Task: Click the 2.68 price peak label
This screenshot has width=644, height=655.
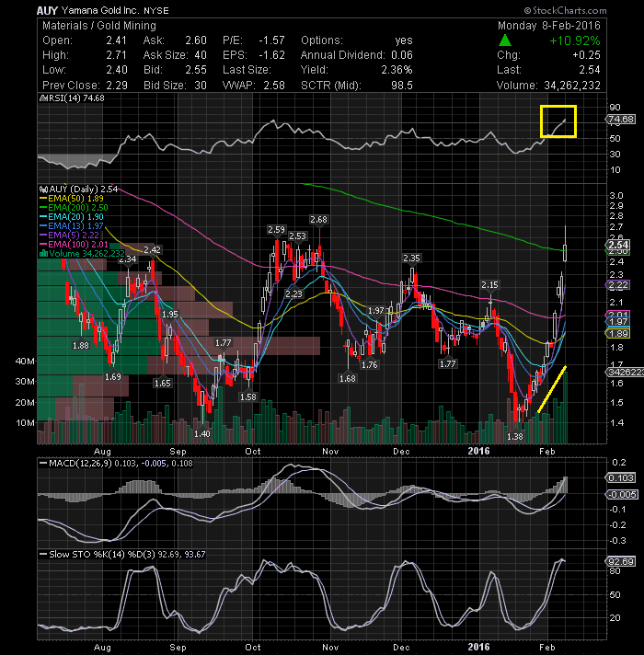Action: 318,220
